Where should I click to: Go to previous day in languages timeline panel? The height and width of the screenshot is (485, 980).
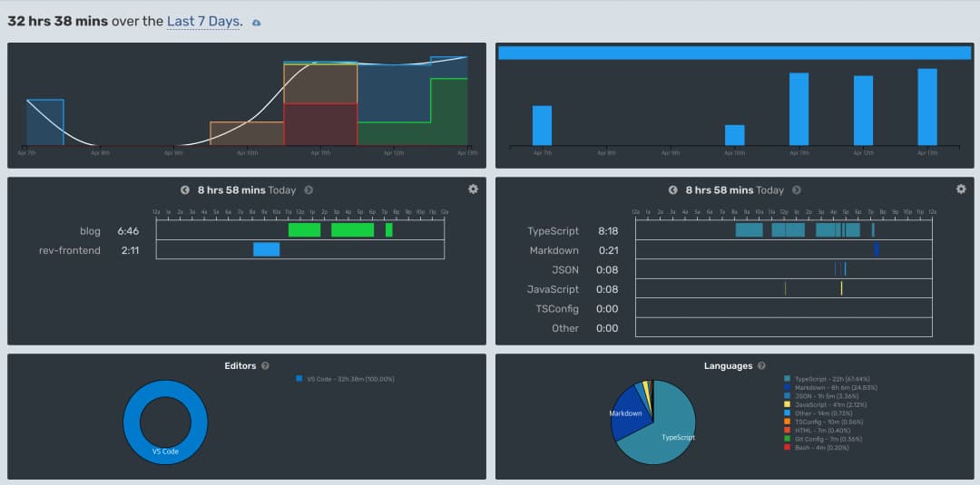point(672,189)
